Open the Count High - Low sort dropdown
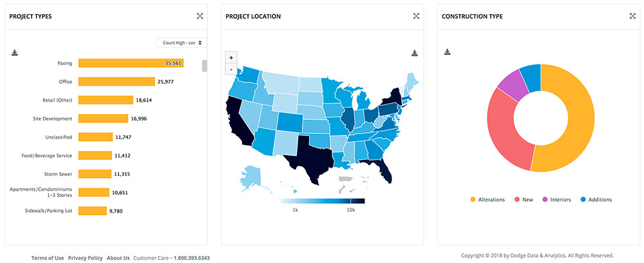The height and width of the screenshot is (263, 644). click(181, 43)
